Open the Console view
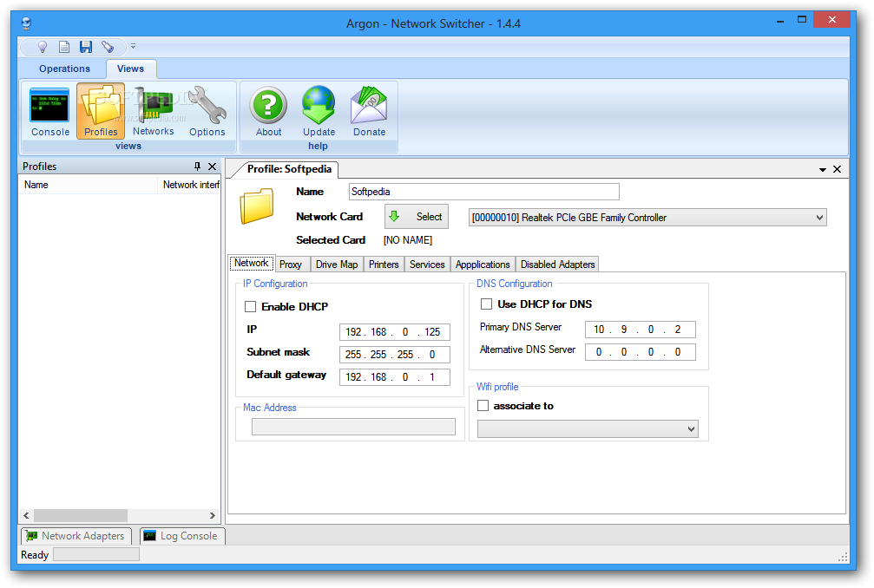This screenshot has height=588, width=874. click(x=50, y=112)
